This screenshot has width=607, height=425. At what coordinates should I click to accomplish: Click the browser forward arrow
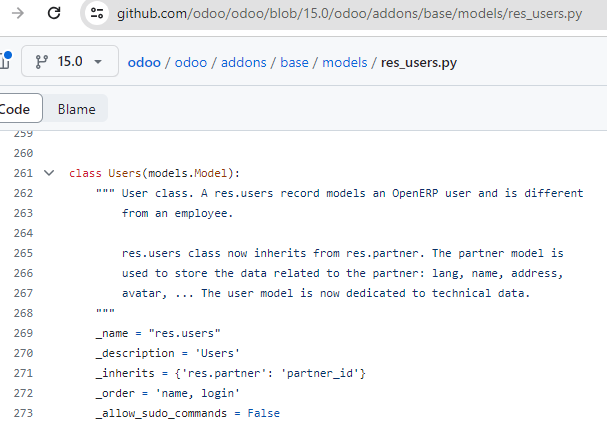pos(17,13)
